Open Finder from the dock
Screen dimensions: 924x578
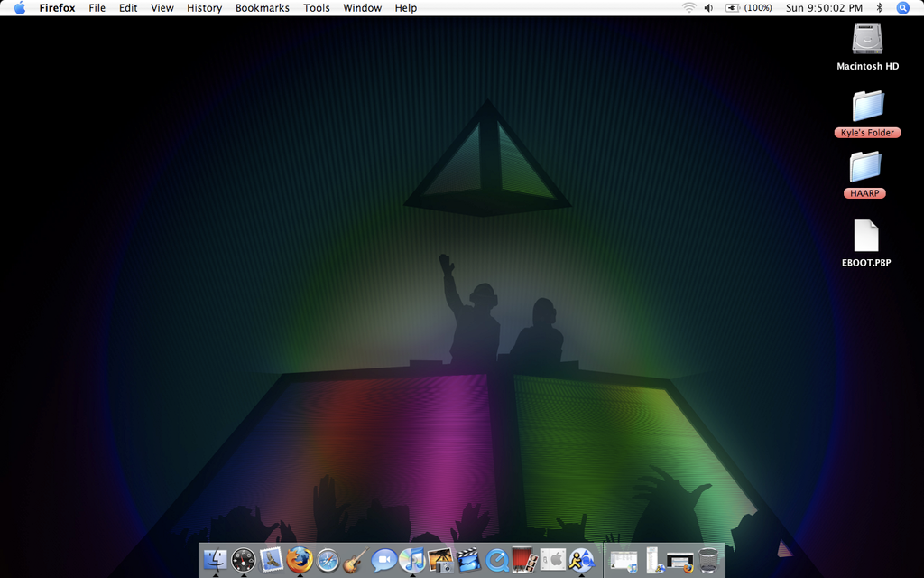[x=215, y=561]
